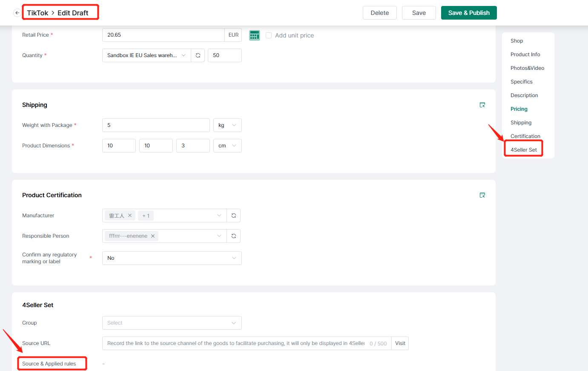
Task: Focus the Retail Price field
Action: (x=163, y=35)
